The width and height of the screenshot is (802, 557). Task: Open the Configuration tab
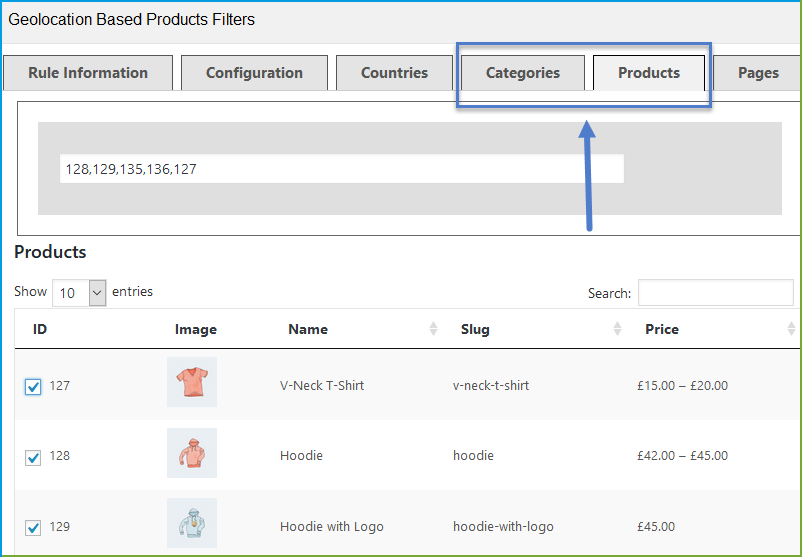254,73
